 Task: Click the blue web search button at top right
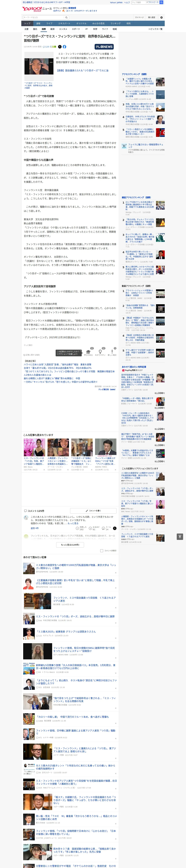point(161,2)
